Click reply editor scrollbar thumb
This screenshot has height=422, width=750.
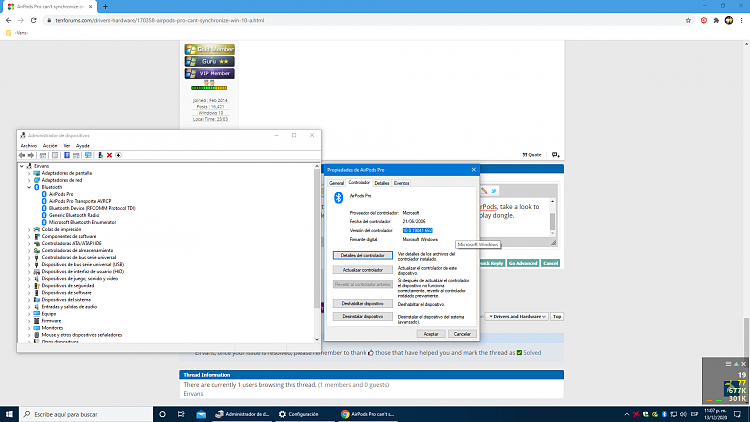click(552, 221)
